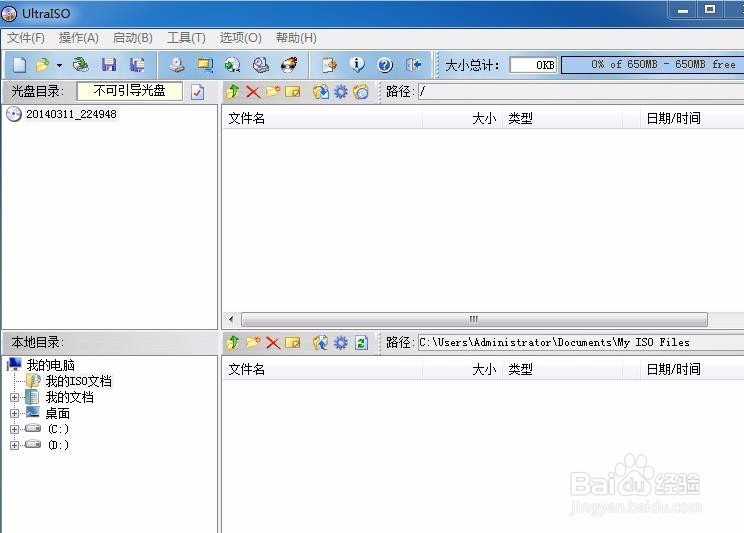The height and width of the screenshot is (533, 744).
Task: Maximize the UltraISO window
Action: click(710, 9)
